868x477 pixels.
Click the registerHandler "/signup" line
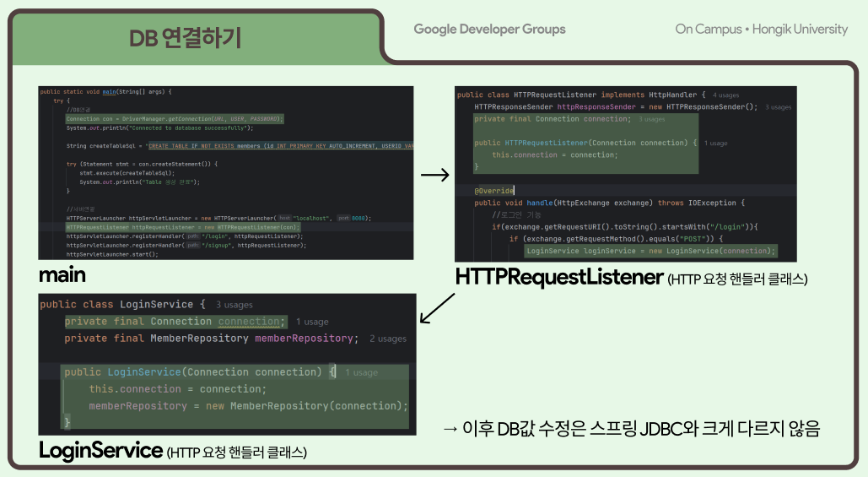tap(186, 245)
